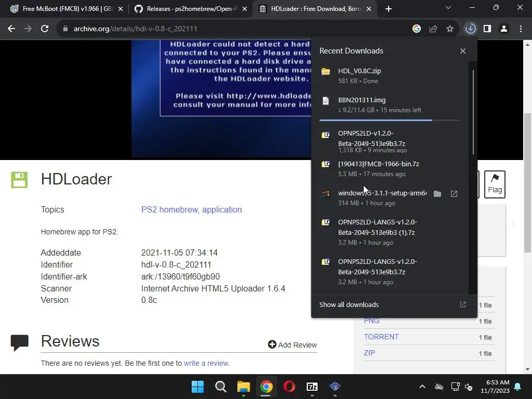Open the application topic link
This screenshot has height=399, width=532.
[222, 210]
